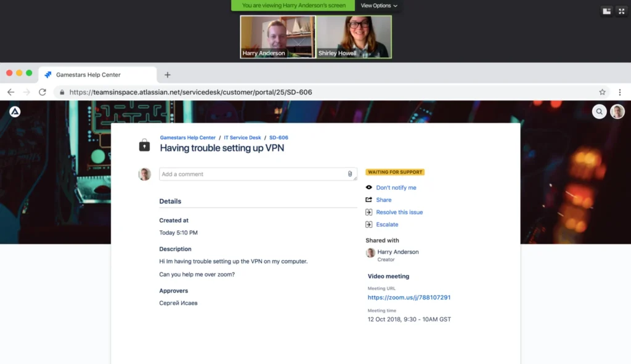
Task: Click the Waiting for Support status badge
Action: click(x=395, y=172)
